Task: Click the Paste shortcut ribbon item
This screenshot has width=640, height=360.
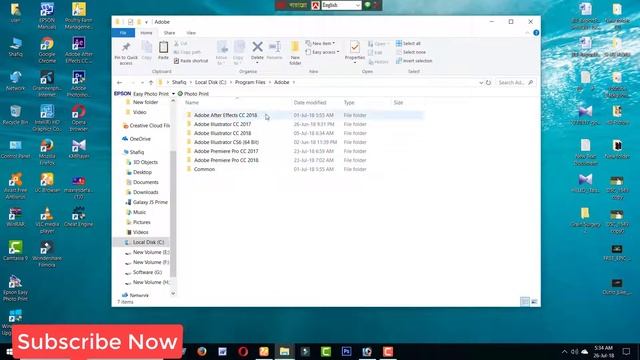Action: tap(191, 61)
